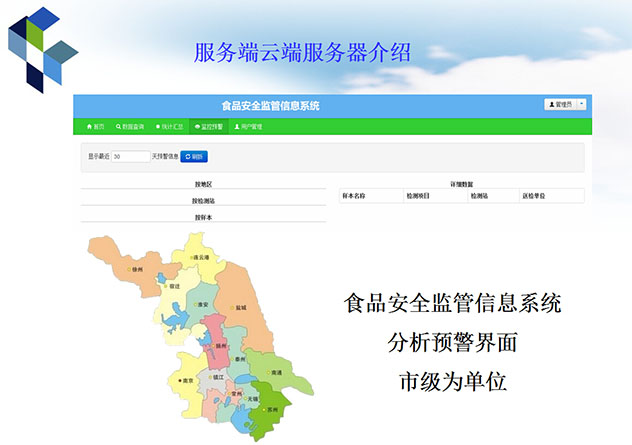Image resolution: width=632 pixels, height=445 pixels.
Task: Click the 南京 city marker on map
Action: click(183, 381)
